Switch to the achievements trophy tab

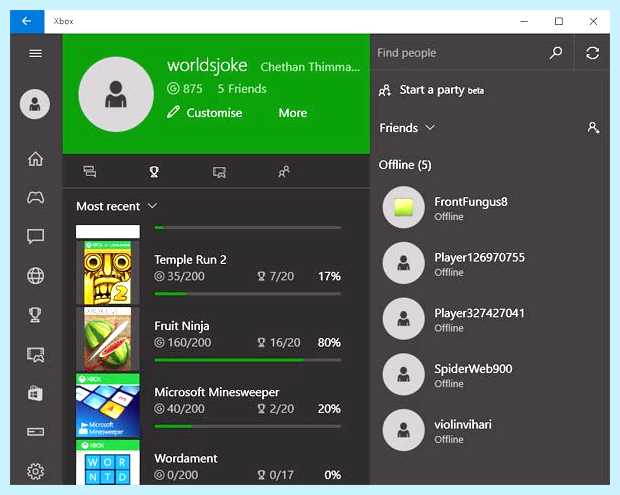tap(154, 172)
